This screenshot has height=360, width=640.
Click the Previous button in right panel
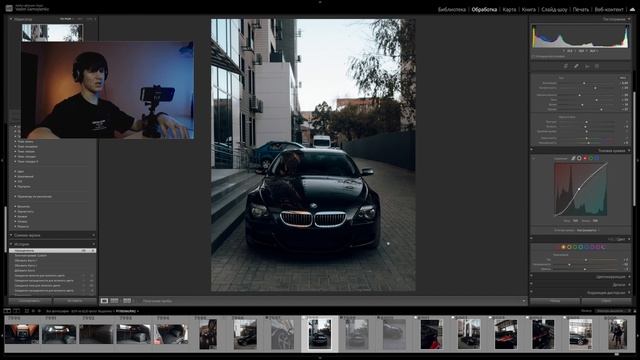coord(555,301)
